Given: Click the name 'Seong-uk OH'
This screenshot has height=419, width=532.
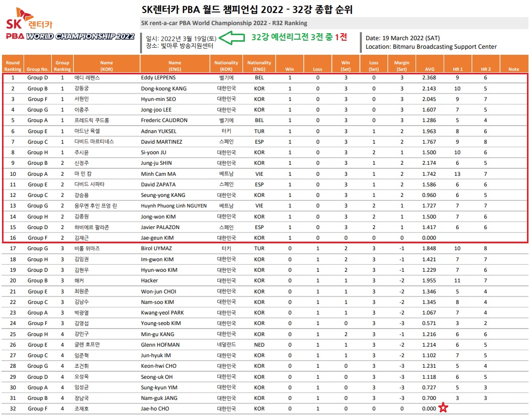Looking at the screenshot, I should point(157,377).
